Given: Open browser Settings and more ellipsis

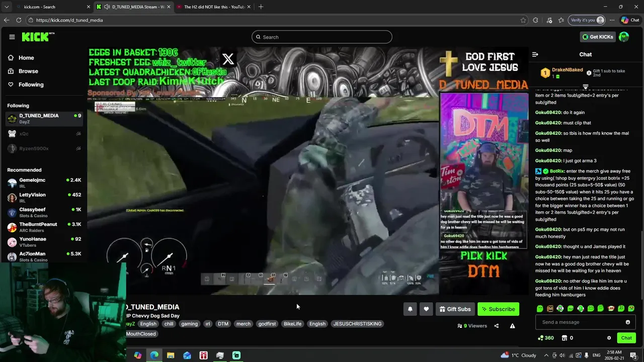Looking at the screenshot, I should [612, 20].
